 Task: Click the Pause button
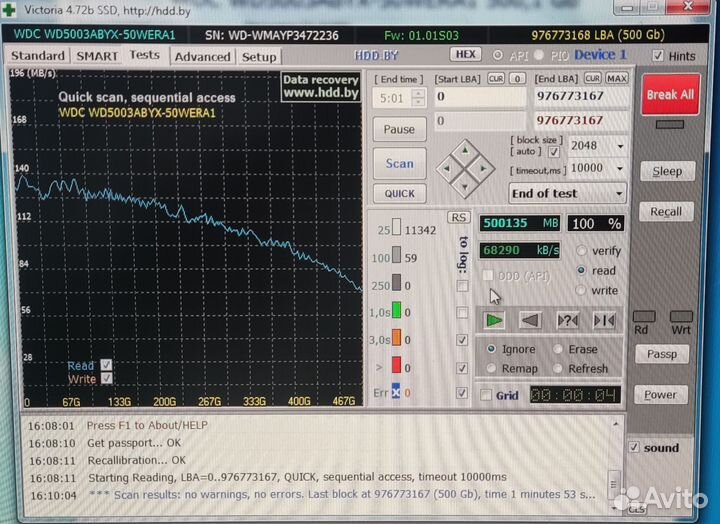(399, 129)
